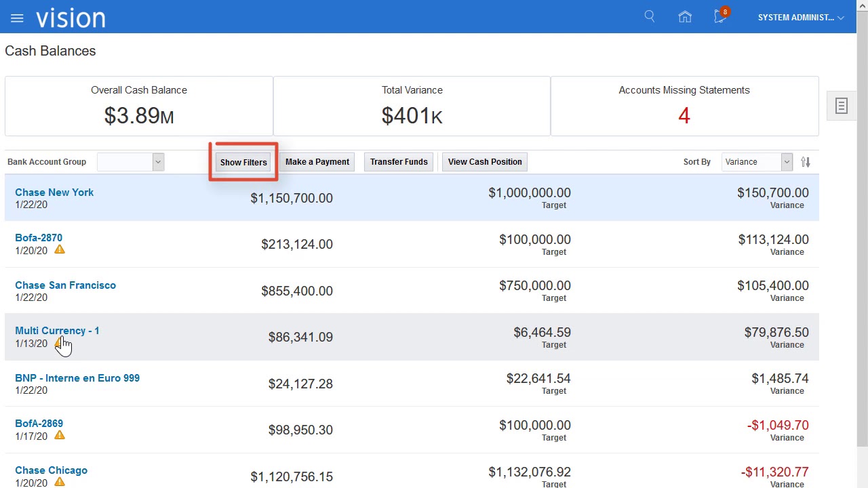Select Multi Currency - 1 variance $79,876.50
Image resolution: width=868 pixels, height=488 pixels.
tap(776, 332)
